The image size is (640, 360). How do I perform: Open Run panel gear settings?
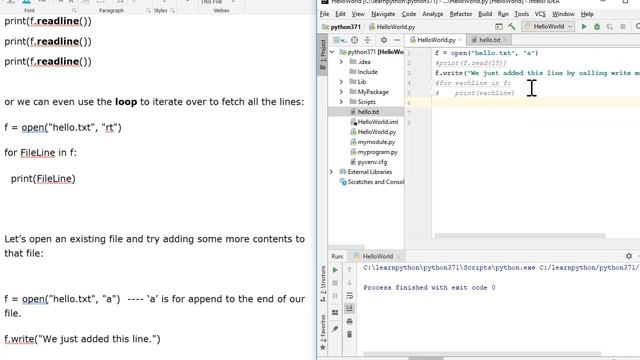(x=629, y=256)
